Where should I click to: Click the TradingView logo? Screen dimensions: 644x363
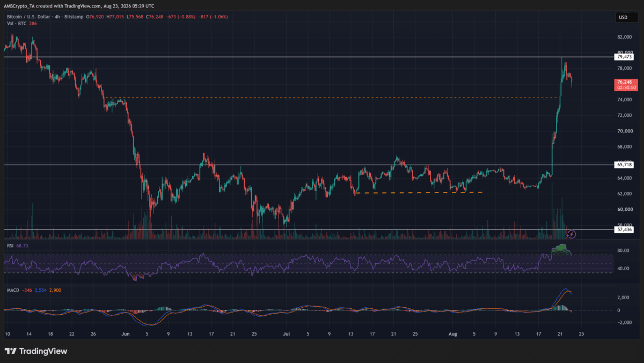click(36, 351)
